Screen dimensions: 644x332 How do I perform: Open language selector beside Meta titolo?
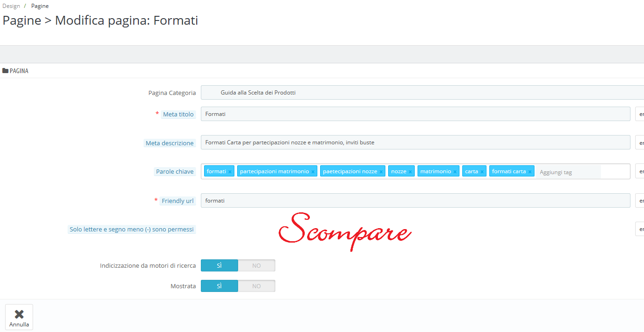[640, 114]
